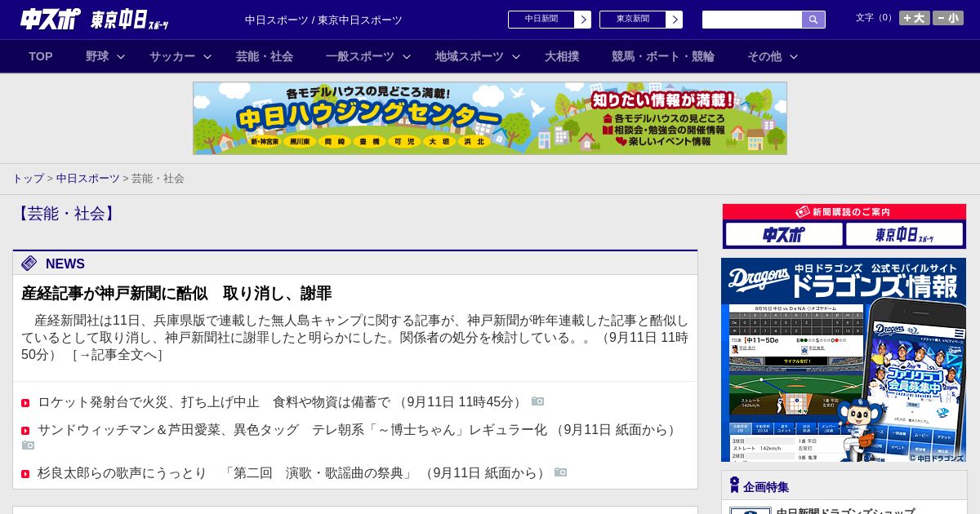Focus the site search input field
Image resolution: width=980 pixels, height=514 pixels.
pyautogui.click(x=752, y=20)
